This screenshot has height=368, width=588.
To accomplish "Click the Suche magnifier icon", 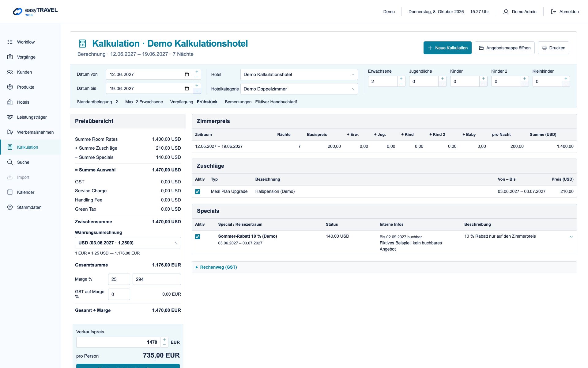I will point(10,162).
